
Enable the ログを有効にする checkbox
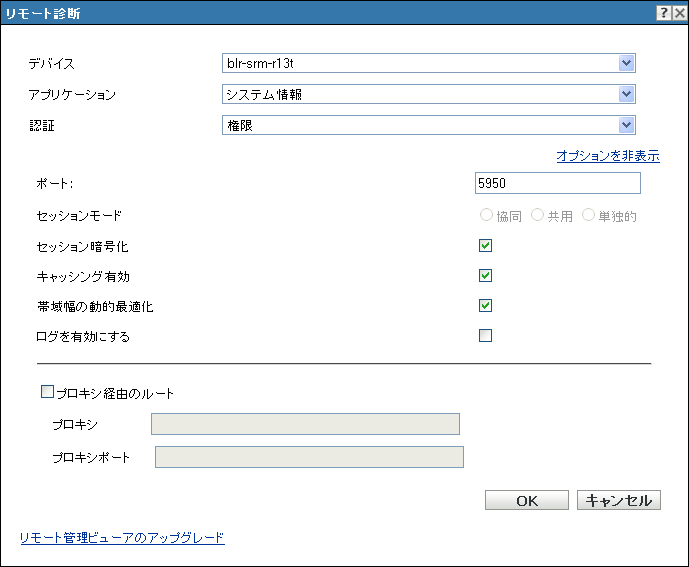click(x=486, y=336)
